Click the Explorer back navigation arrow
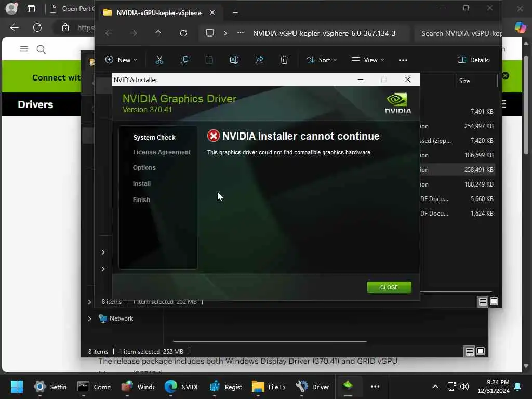 tap(108, 33)
